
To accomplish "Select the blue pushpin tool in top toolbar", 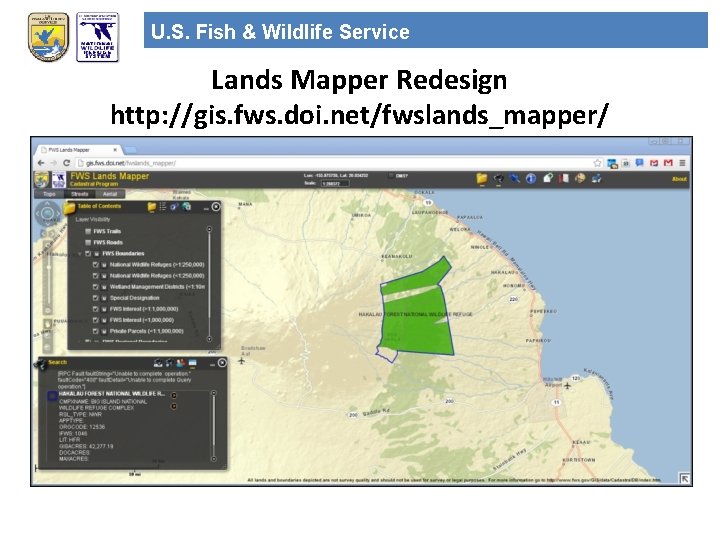I will [515, 178].
